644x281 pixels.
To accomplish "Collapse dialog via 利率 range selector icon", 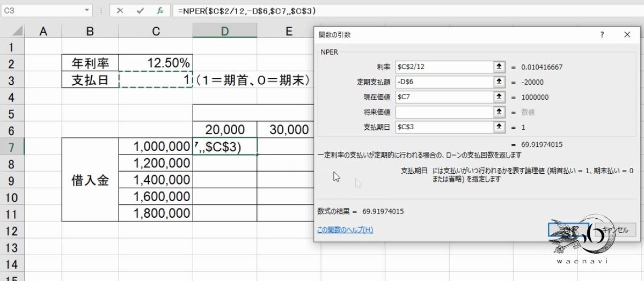I will (x=499, y=66).
